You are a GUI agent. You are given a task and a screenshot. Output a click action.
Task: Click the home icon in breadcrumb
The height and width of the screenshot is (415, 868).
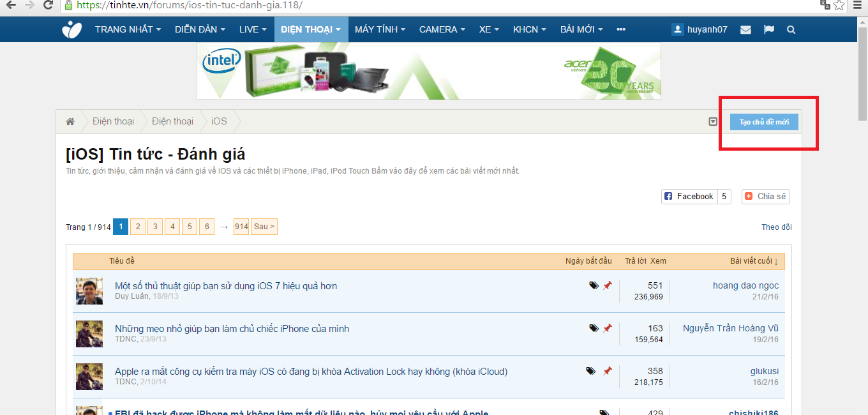coord(70,121)
